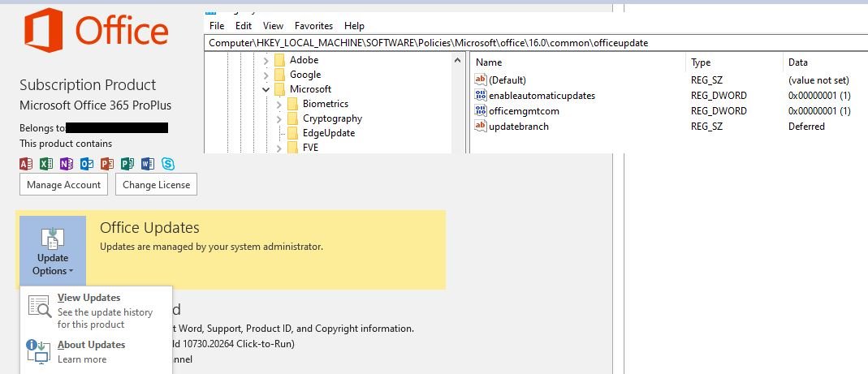Click the Type column header
Screen dimensions: 868x374
tap(734, 62)
